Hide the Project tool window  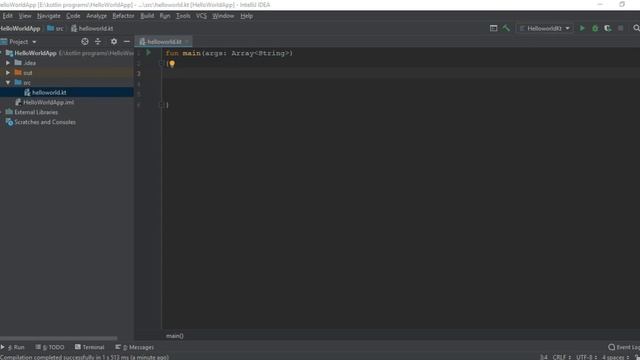127,42
